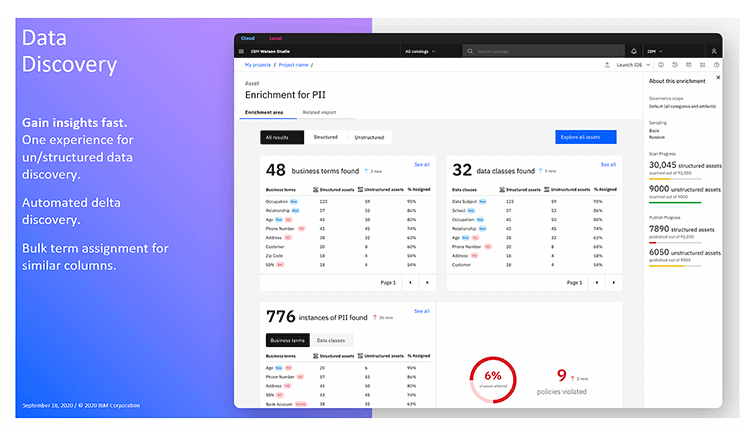Image resolution: width=744 pixels, height=429 pixels.
Task: Open the All catalogs dropdown
Action: click(x=420, y=51)
